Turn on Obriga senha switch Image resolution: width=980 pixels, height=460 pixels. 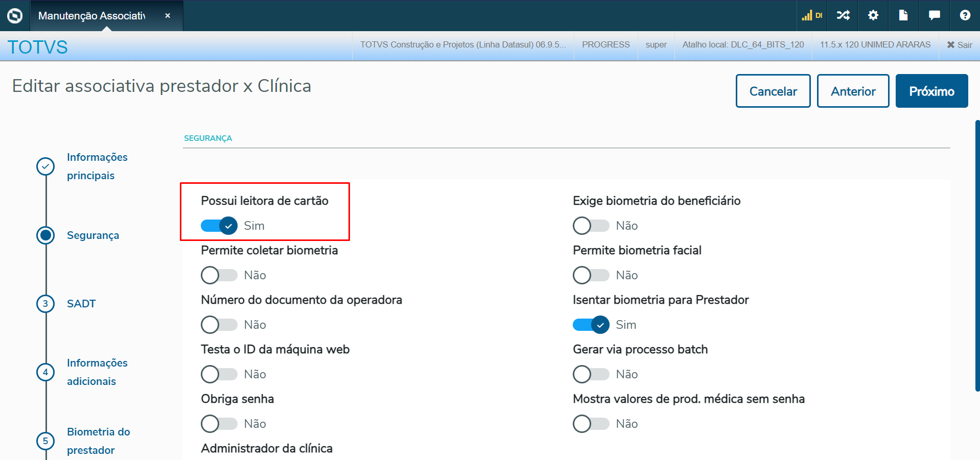tap(219, 424)
